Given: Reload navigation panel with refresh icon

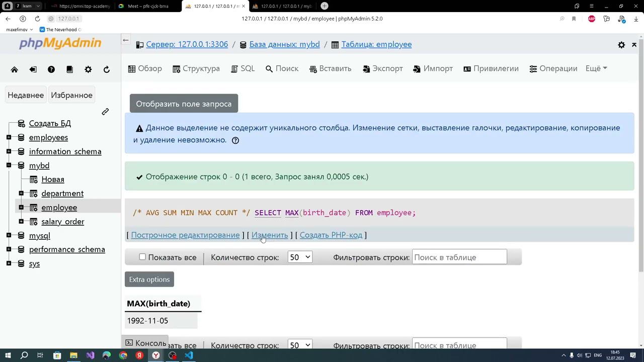Looking at the screenshot, I should coord(107,69).
